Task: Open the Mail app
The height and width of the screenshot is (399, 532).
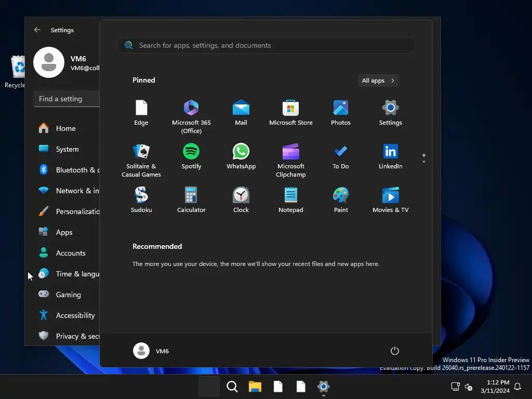Action: [241, 113]
